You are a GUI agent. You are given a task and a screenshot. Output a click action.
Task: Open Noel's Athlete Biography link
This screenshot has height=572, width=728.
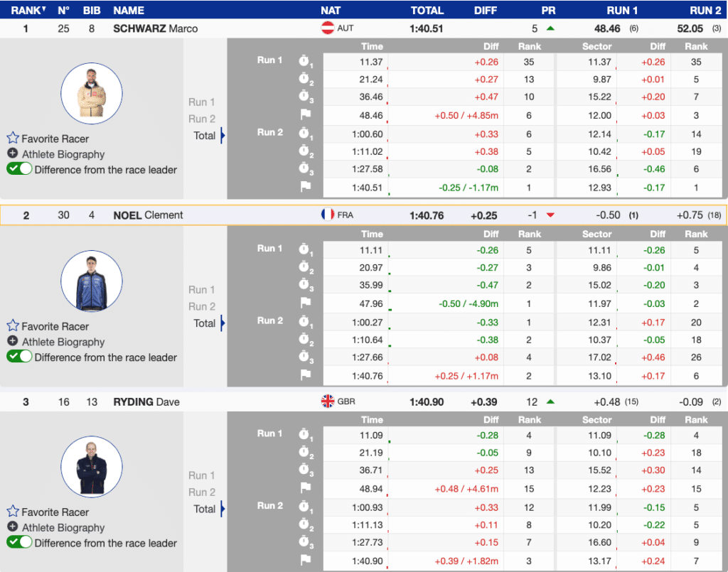(63, 342)
